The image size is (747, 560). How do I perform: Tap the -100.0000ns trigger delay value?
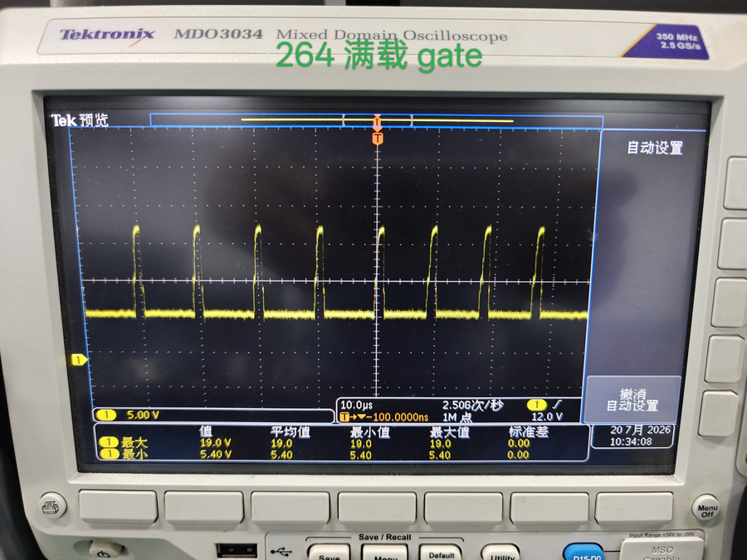click(398, 417)
